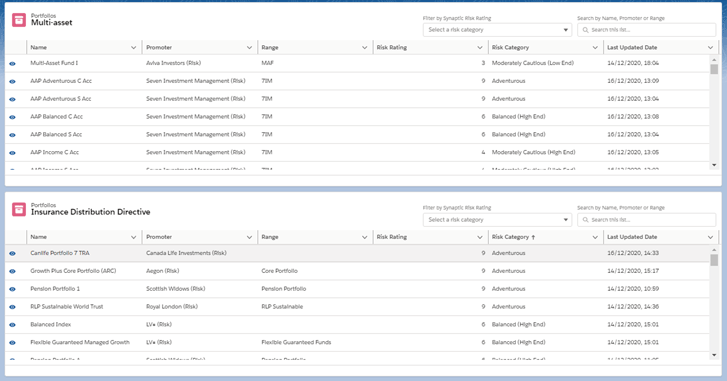Click eye icon for Balanced Index row

(x=13, y=325)
